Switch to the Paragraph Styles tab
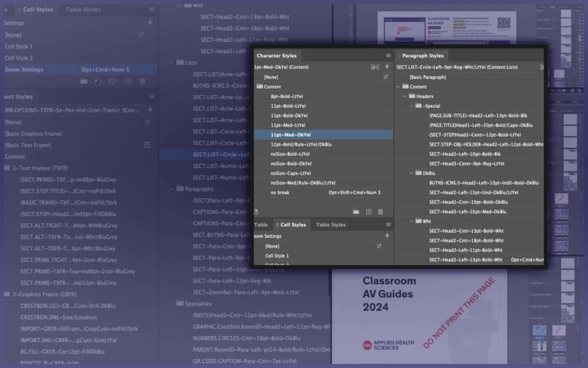This screenshot has height=368, width=588. pyautogui.click(x=422, y=56)
